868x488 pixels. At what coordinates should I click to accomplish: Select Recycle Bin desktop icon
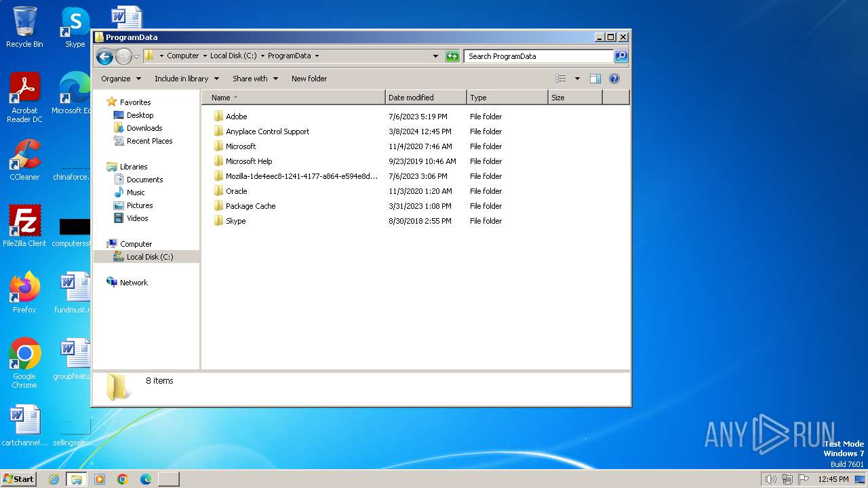[x=24, y=27]
